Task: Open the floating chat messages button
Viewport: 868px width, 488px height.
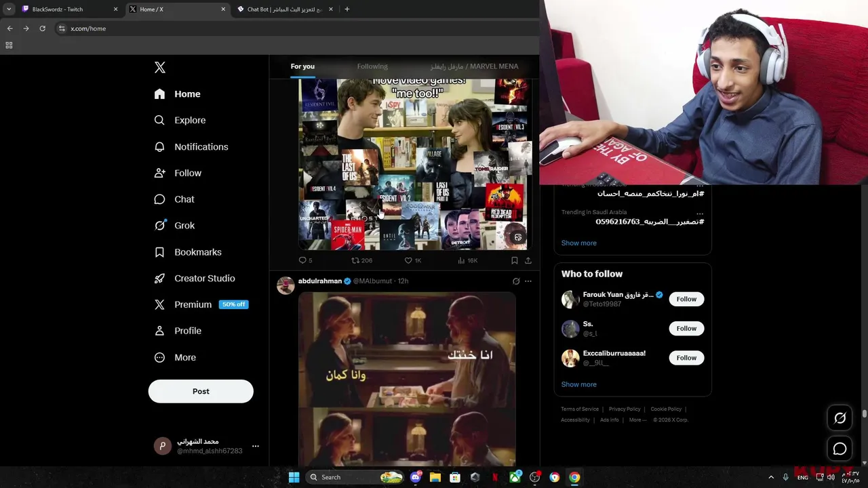Action: (840, 449)
